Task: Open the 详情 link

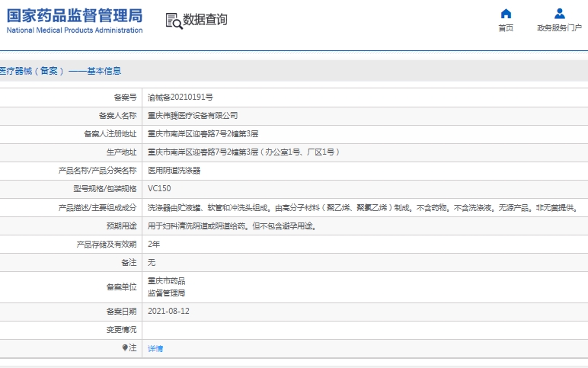Action: pos(155,348)
